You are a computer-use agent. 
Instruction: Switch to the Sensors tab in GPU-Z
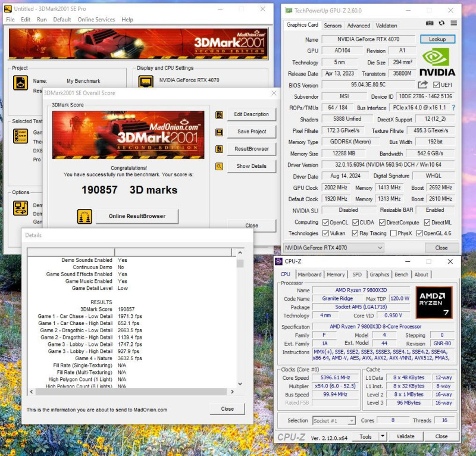pos(333,26)
